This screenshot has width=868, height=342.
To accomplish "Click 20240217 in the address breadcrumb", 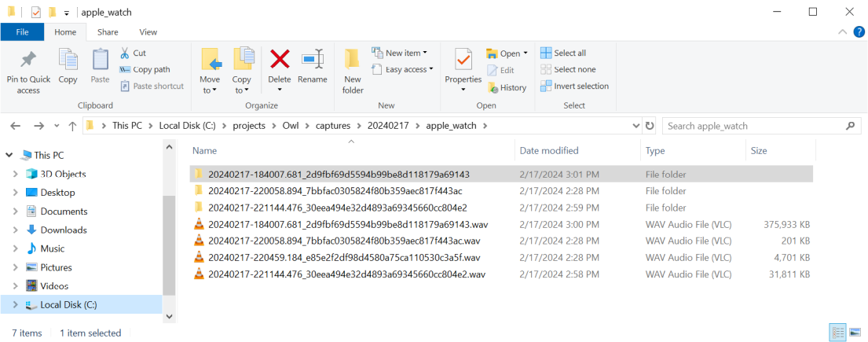I will pyautogui.click(x=388, y=126).
